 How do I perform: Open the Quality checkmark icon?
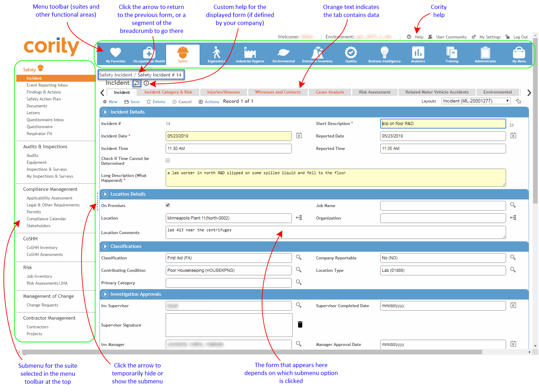pos(351,52)
